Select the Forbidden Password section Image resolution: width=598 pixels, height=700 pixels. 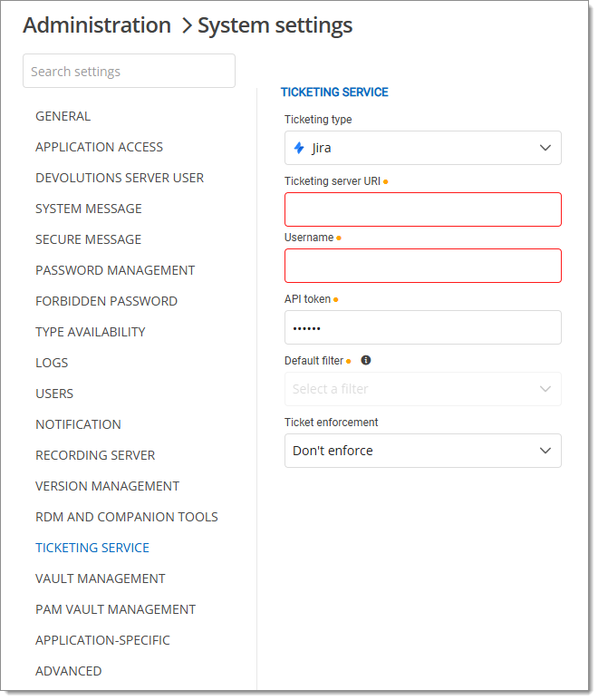pos(106,301)
